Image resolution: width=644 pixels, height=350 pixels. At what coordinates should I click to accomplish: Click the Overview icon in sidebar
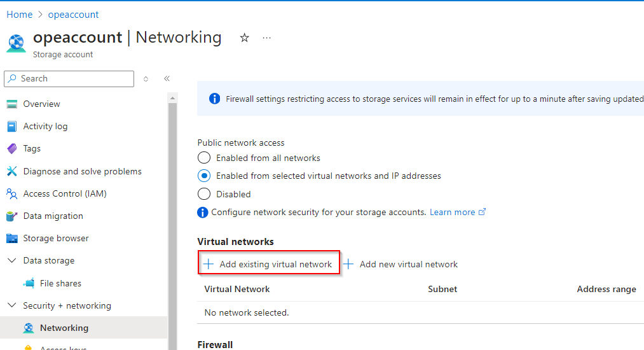11,104
